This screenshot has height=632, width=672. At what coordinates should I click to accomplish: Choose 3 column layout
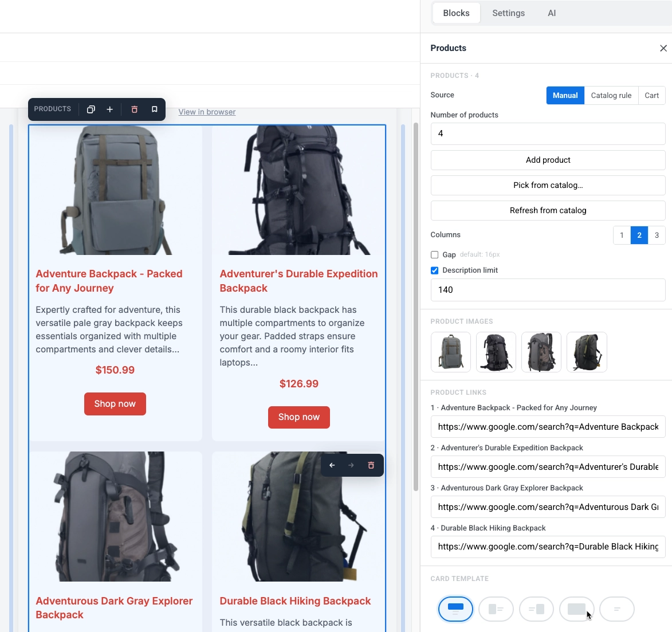coord(657,235)
